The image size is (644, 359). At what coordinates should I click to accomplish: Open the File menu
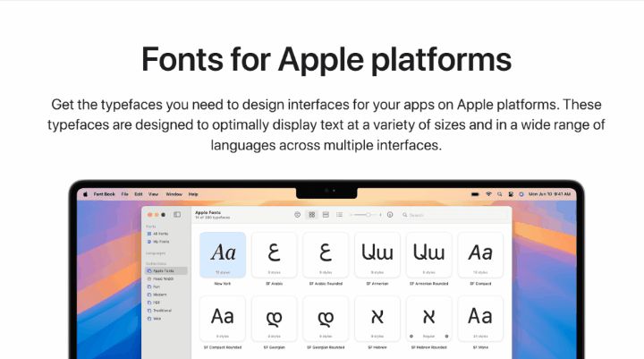pyautogui.click(x=125, y=194)
